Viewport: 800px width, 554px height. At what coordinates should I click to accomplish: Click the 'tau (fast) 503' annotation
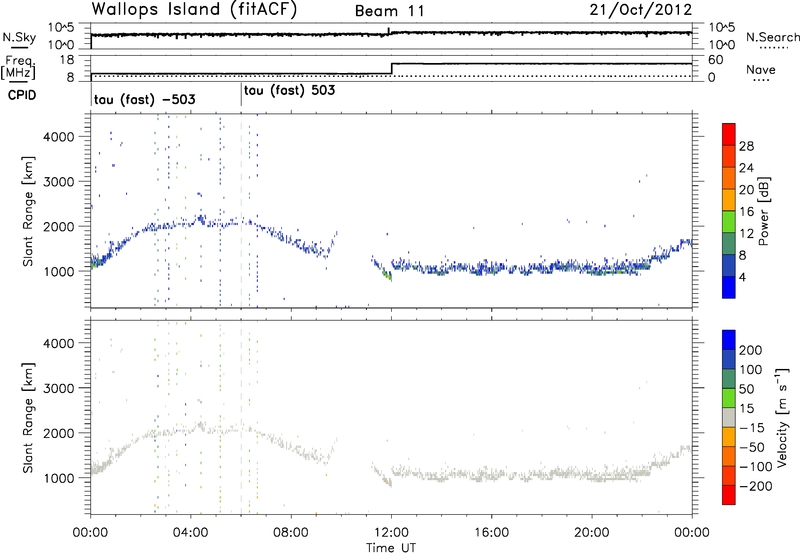pos(289,91)
